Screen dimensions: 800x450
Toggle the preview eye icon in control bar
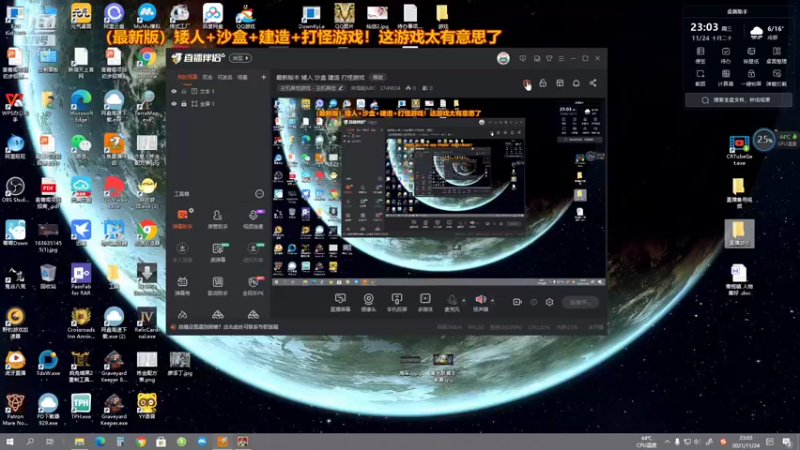(533, 302)
